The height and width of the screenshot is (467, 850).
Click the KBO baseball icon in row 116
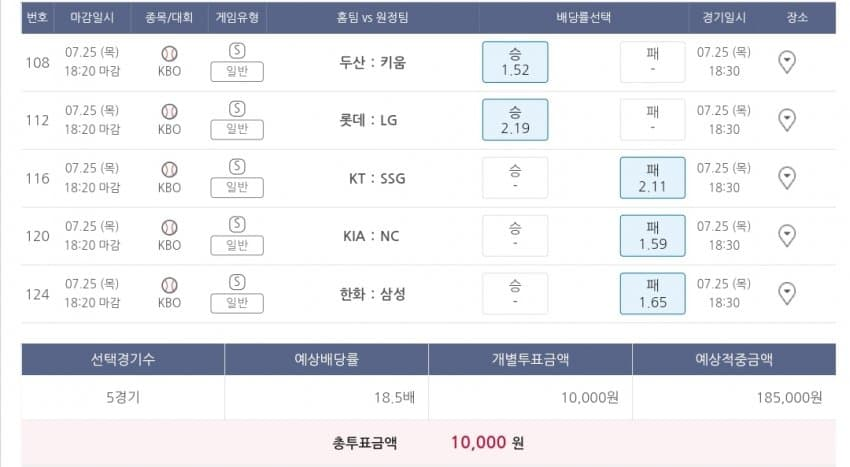(169, 170)
